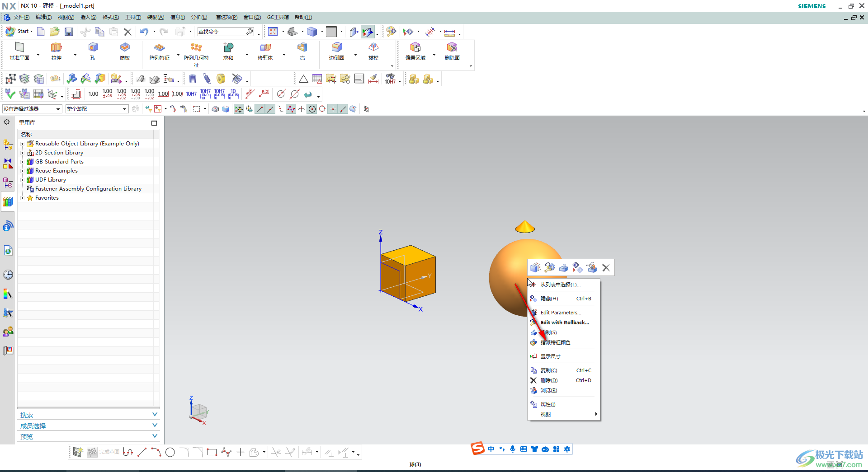Select the 孔 hole tool
868x472 pixels.
coord(93,51)
